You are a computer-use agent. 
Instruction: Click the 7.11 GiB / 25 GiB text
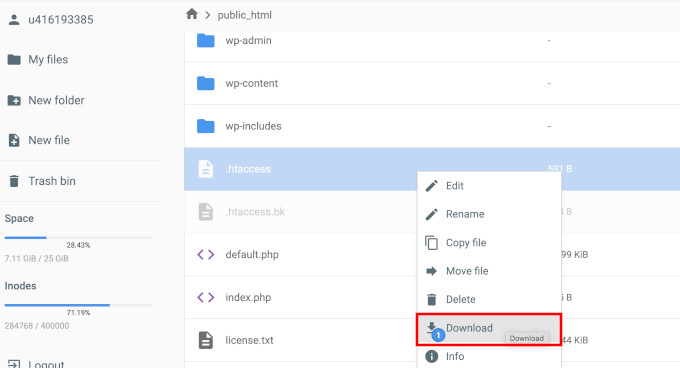pyautogui.click(x=36, y=259)
